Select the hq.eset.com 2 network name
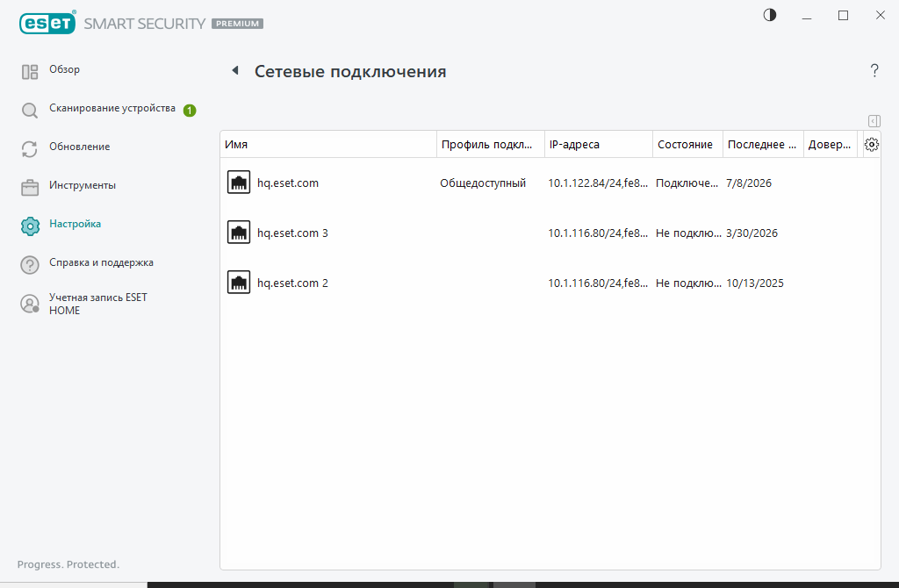The height and width of the screenshot is (588, 899). click(x=292, y=283)
